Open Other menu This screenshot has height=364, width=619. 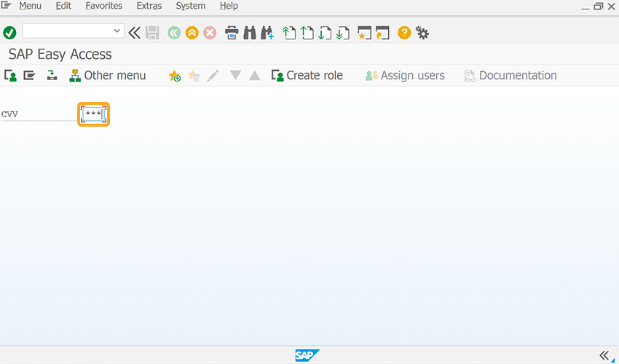point(107,76)
